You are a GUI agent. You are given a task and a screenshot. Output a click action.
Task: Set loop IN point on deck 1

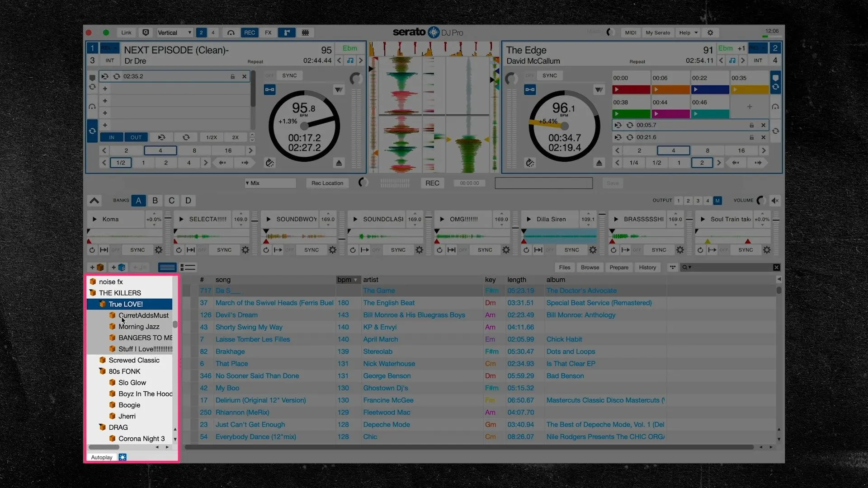pyautogui.click(x=112, y=137)
